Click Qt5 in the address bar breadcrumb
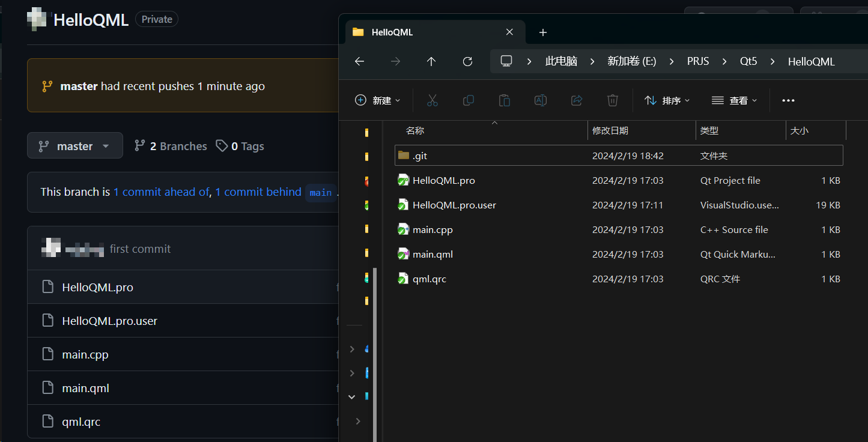 [x=748, y=61]
